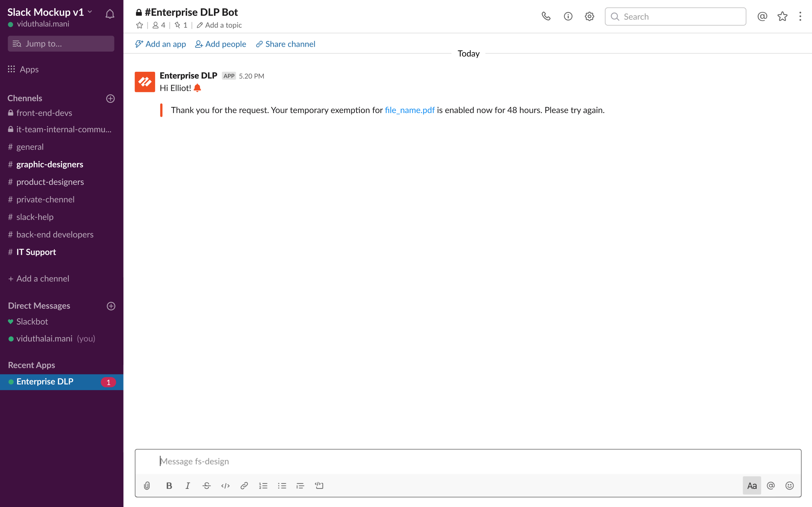Toggle the Aa formatting toolbar button

pos(752,485)
